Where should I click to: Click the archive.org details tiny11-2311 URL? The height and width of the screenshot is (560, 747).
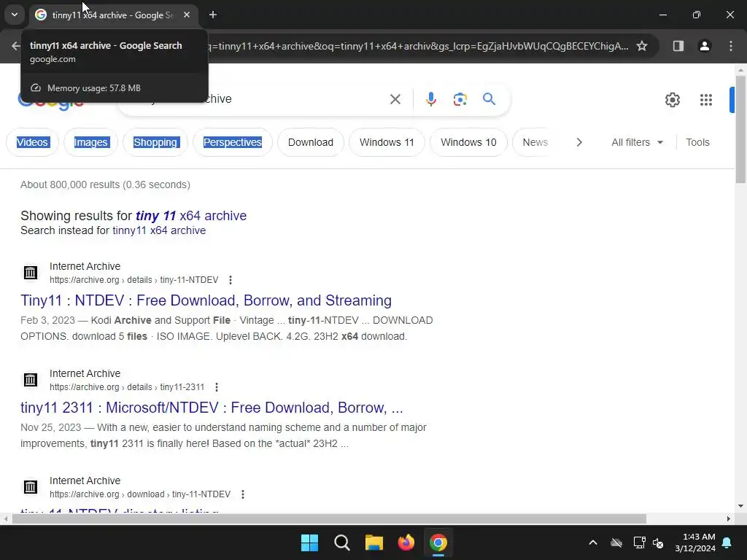[127, 387]
